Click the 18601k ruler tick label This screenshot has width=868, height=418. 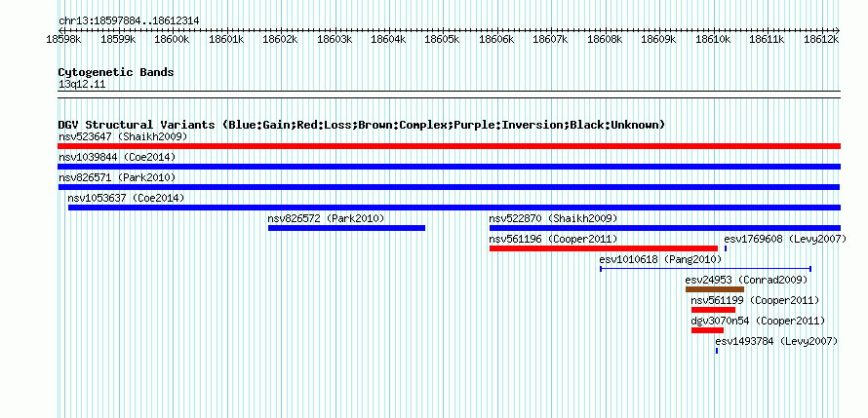226,39
